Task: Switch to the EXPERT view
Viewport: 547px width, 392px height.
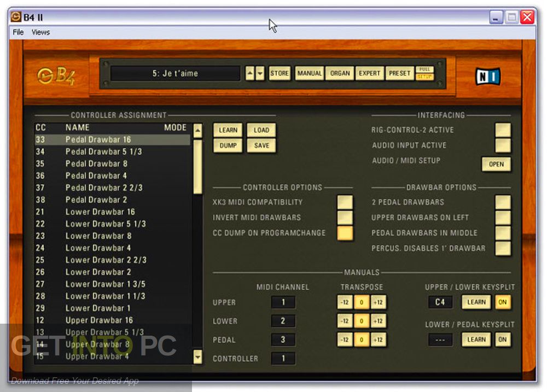Action: (x=369, y=73)
